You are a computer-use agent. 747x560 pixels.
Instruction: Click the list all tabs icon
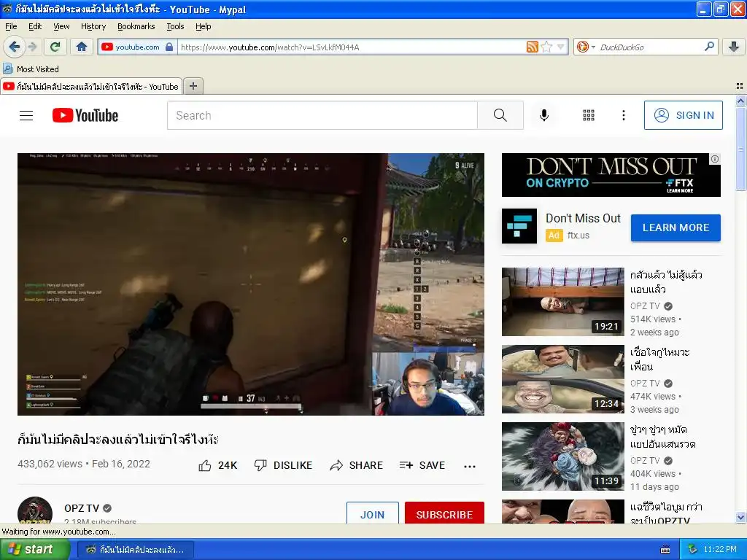pos(740,86)
